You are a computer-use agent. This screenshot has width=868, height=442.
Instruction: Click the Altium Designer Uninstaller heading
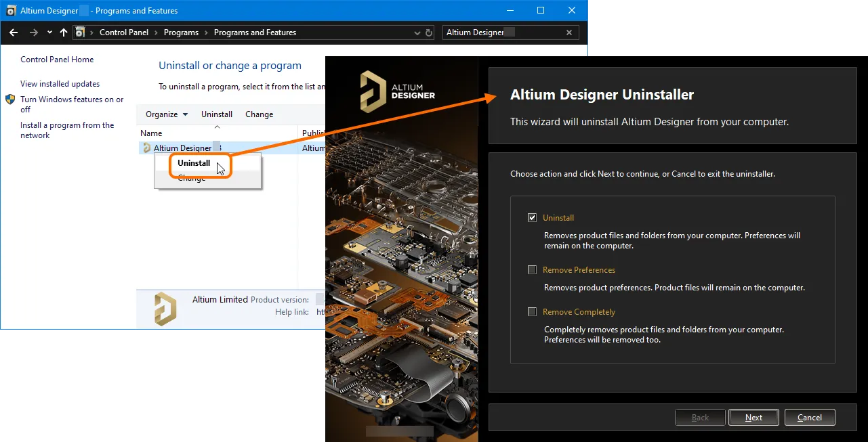click(602, 95)
